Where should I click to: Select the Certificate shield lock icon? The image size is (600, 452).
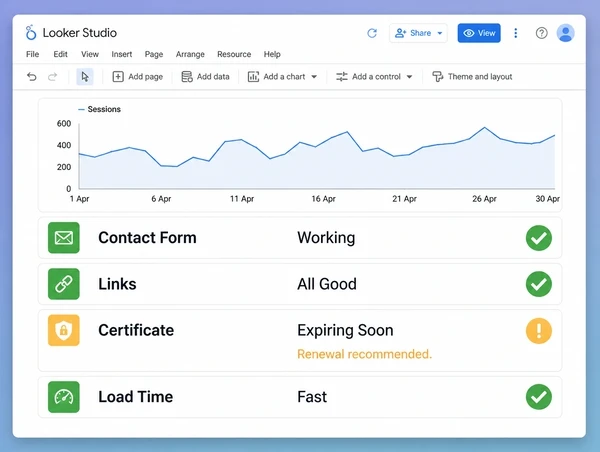[x=64, y=330]
